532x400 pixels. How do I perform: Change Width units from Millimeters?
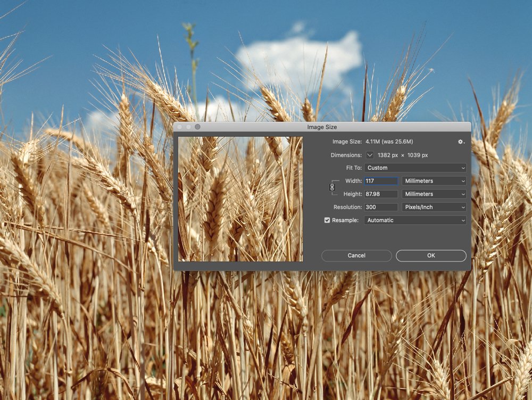(x=434, y=181)
